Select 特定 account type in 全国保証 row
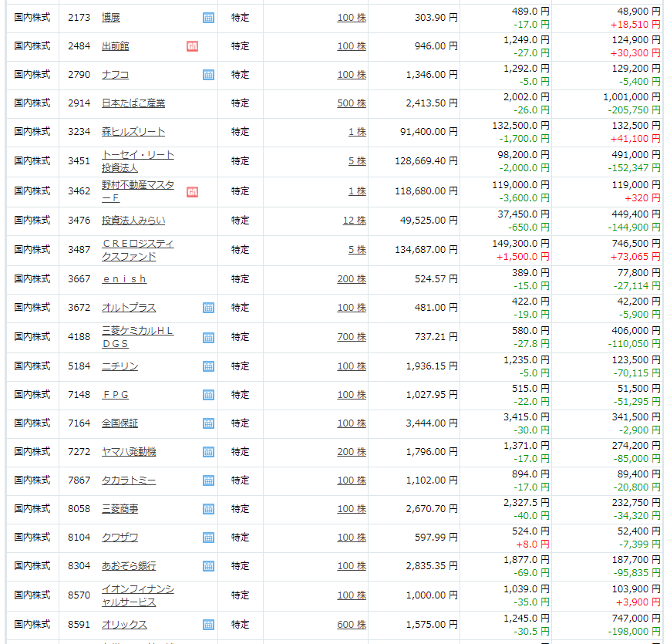 pyautogui.click(x=240, y=423)
